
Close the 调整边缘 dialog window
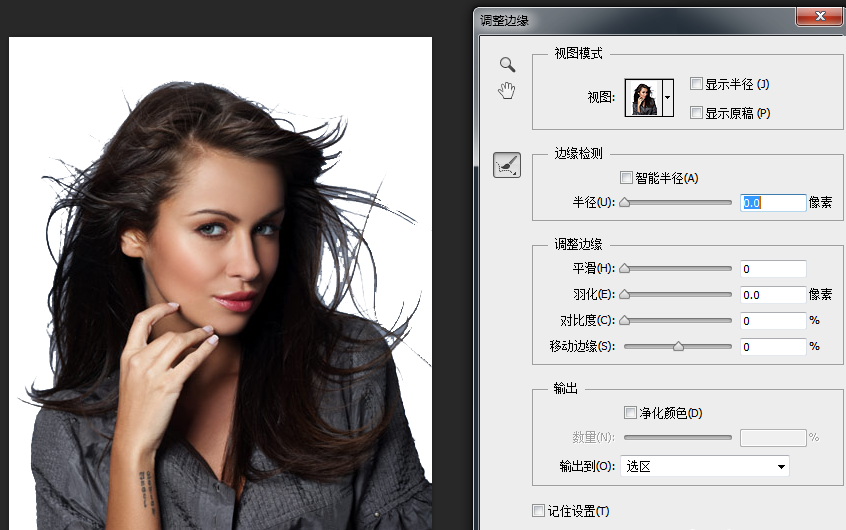point(826,15)
